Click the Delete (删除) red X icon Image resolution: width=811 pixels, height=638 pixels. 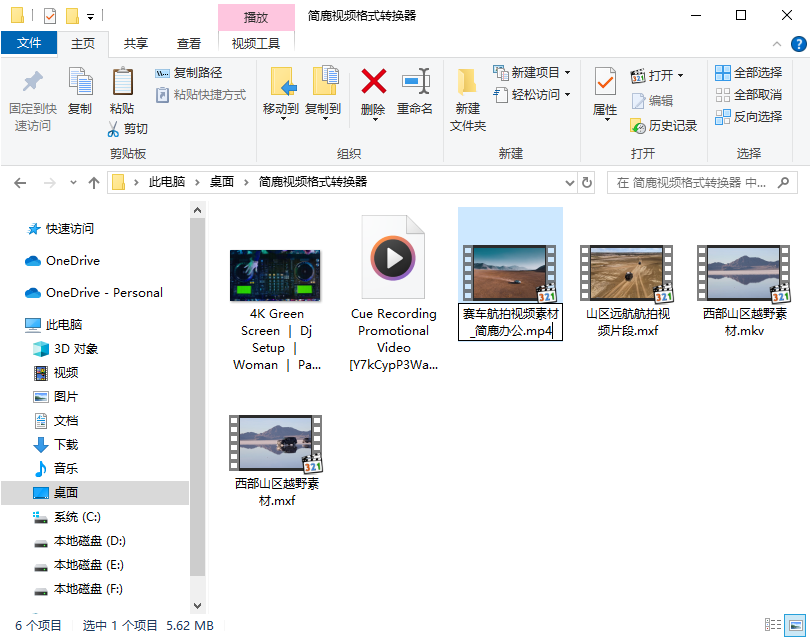[x=373, y=82]
